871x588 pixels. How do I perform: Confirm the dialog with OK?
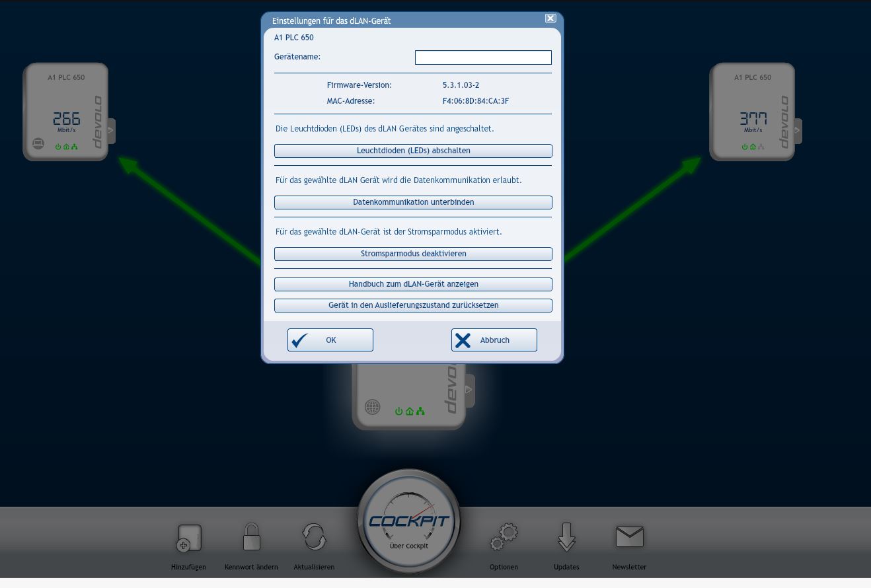[x=330, y=340]
